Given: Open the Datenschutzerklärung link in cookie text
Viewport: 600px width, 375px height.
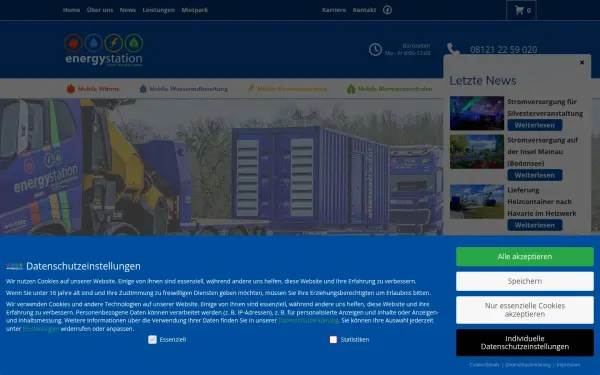Looking at the screenshot, I should tap(308, 320).
